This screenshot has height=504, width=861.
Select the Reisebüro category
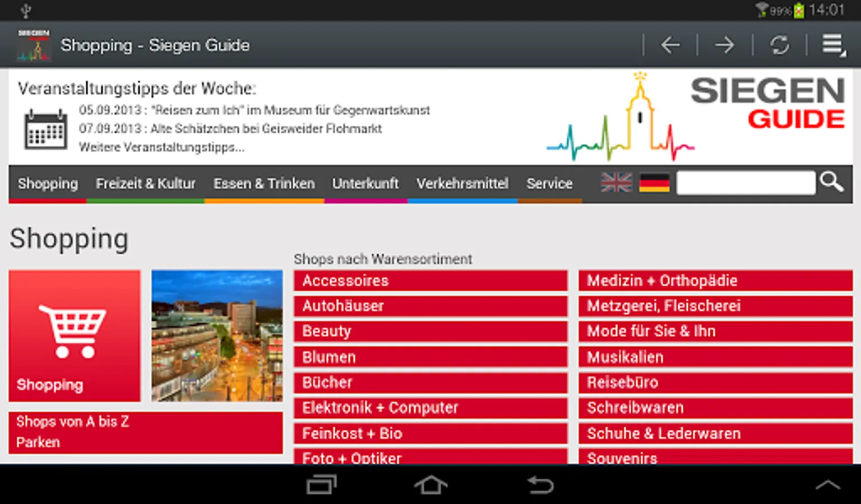tap(715, 382)
